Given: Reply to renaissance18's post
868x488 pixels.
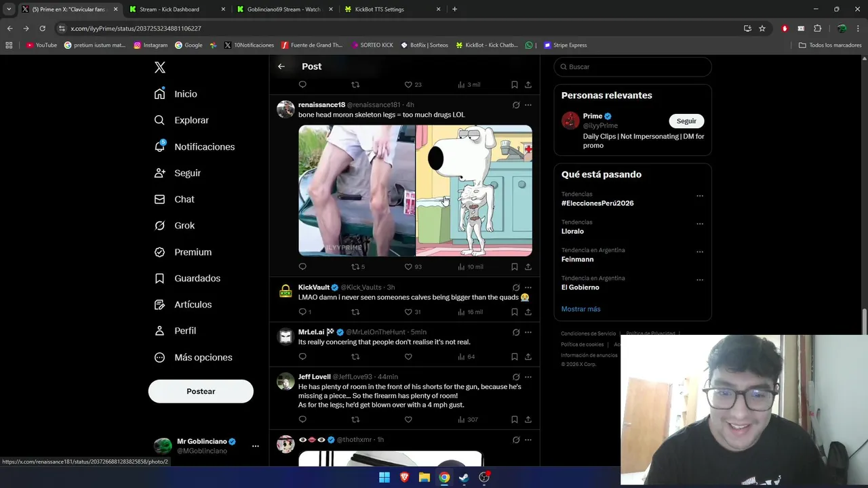Looking at the screenshot, I should click(302, 266).
